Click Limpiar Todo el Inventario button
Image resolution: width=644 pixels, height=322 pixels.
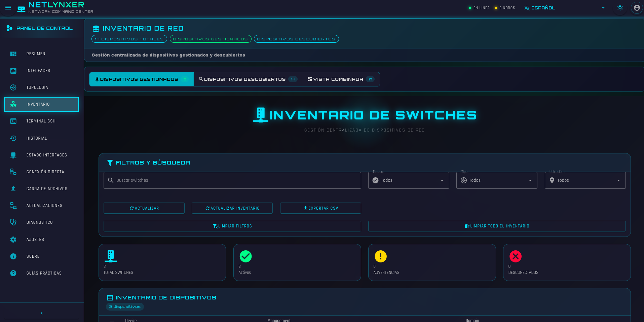click(497, 226)
